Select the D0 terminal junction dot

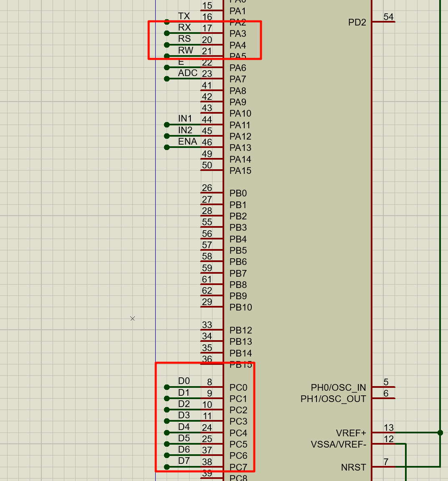pos(167,387)
